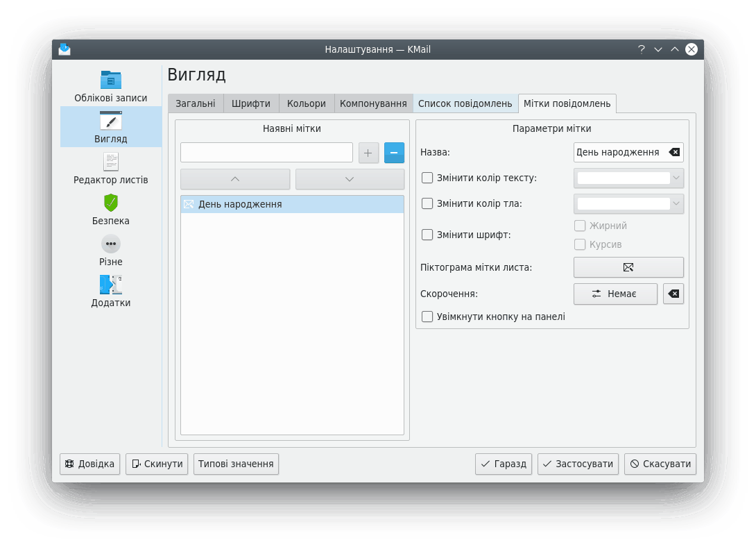This screenshot has width=756, height=547.
Task: Open the Різне section icon
Action: (111, 244)
